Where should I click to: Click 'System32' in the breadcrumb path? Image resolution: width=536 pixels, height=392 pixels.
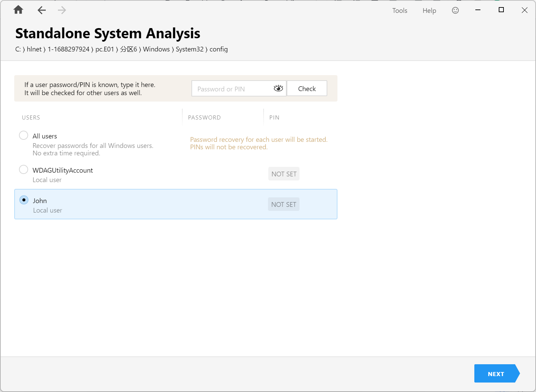(x=189, y=49)
